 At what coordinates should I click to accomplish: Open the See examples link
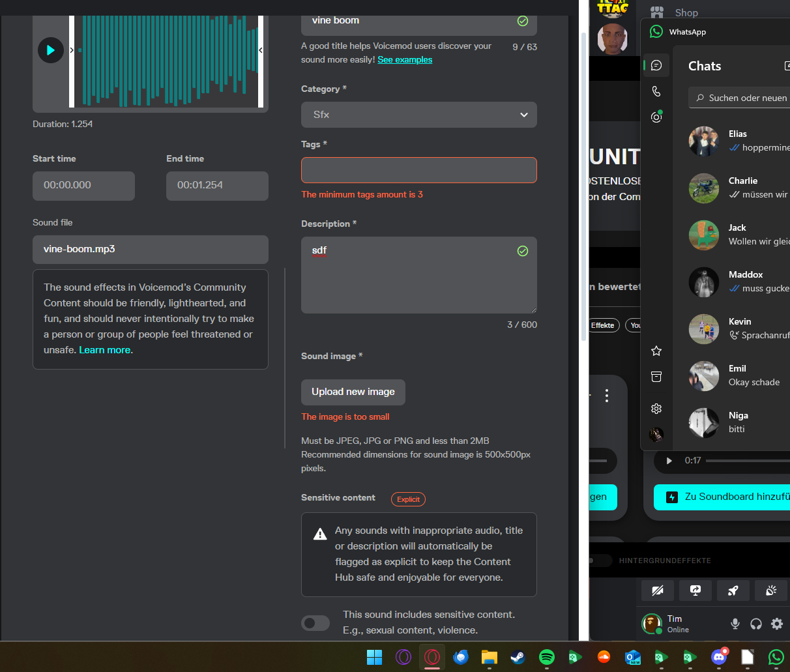tap(405, 60)
